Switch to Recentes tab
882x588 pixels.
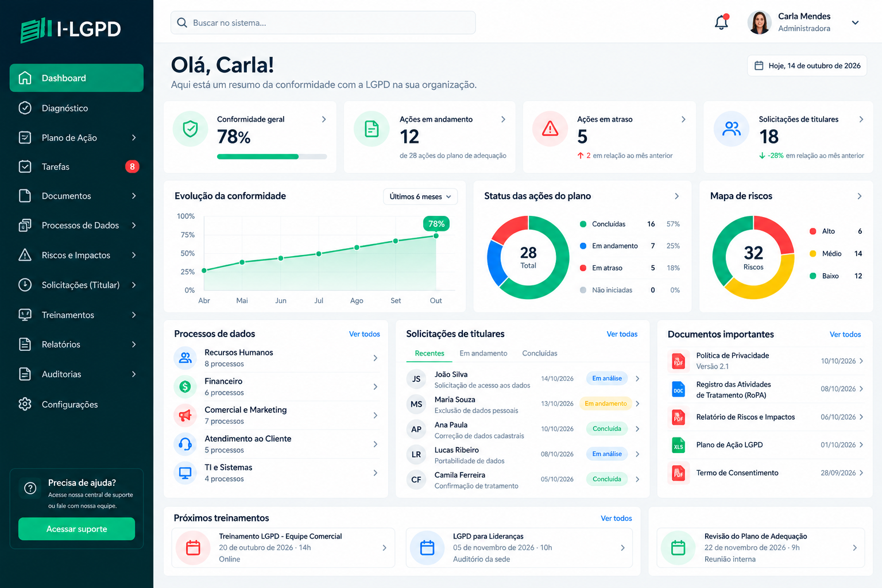430,354
